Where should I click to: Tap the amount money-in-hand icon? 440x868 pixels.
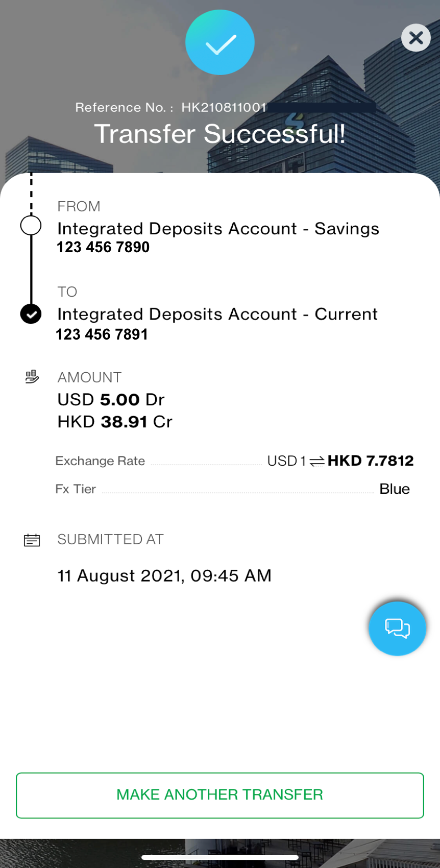(32, 377)
